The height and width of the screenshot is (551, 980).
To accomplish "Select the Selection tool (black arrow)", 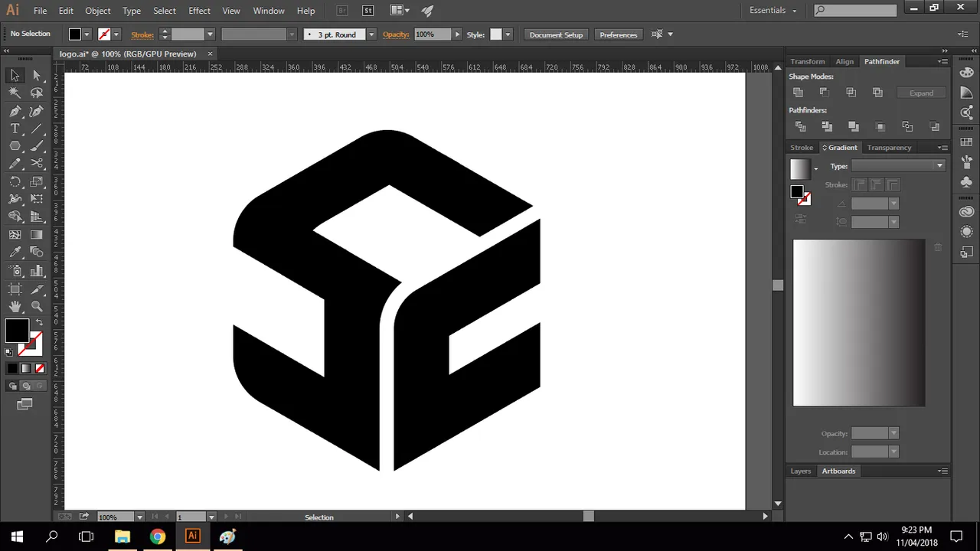I will 15,75.
